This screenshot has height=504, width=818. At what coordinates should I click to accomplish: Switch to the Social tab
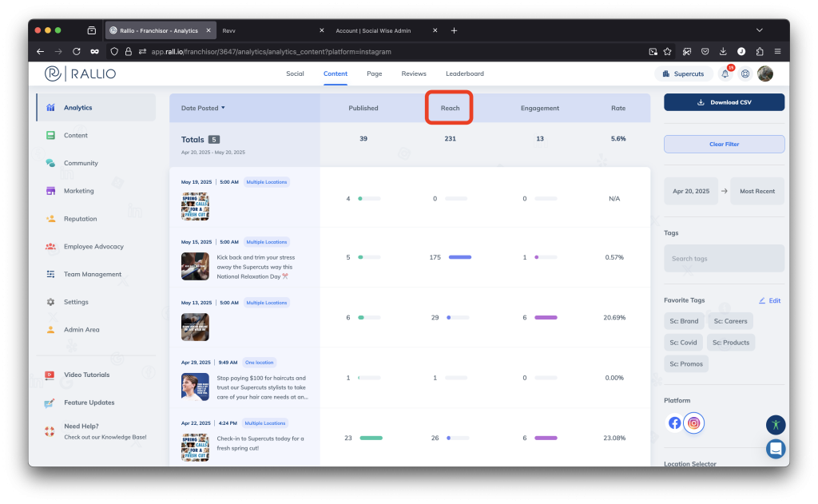tap(295, 73)
